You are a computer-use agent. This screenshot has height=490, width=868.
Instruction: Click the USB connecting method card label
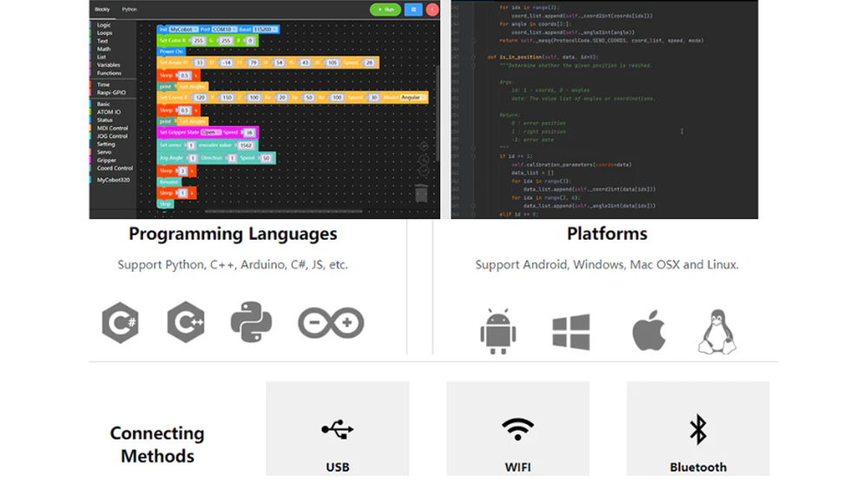(x=338, y=467)
